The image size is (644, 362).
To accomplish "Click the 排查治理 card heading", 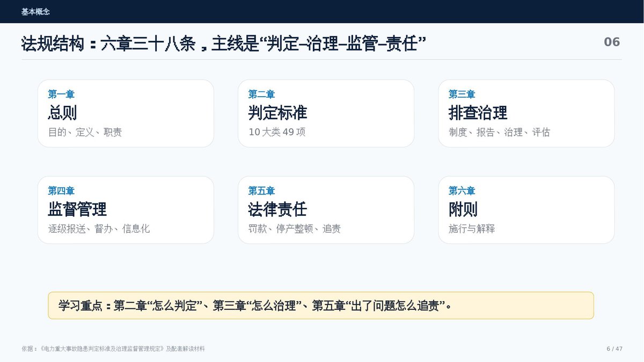I will [x=478, y=113].
